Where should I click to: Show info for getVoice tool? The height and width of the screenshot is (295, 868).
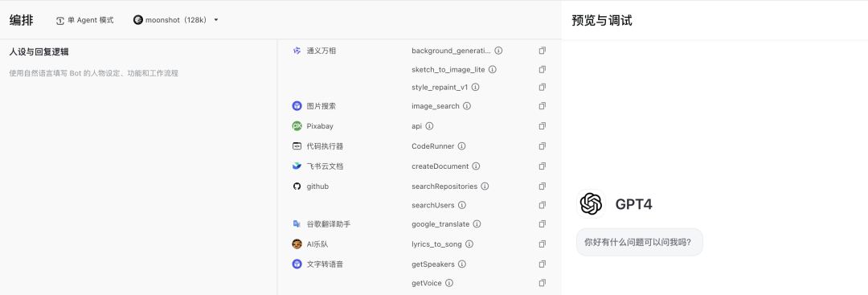click(449, 283)
